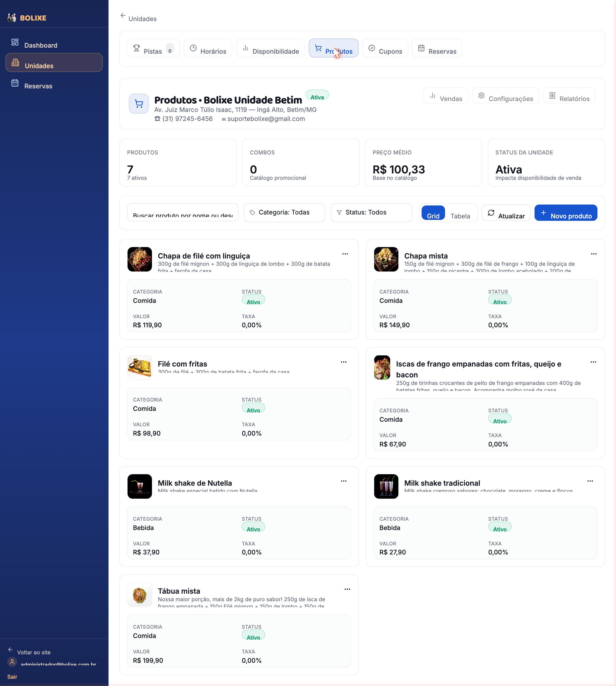Open the Pistas tab
Image resolution: width=616 pixels, height=686 pixels.
pos(154,48)
